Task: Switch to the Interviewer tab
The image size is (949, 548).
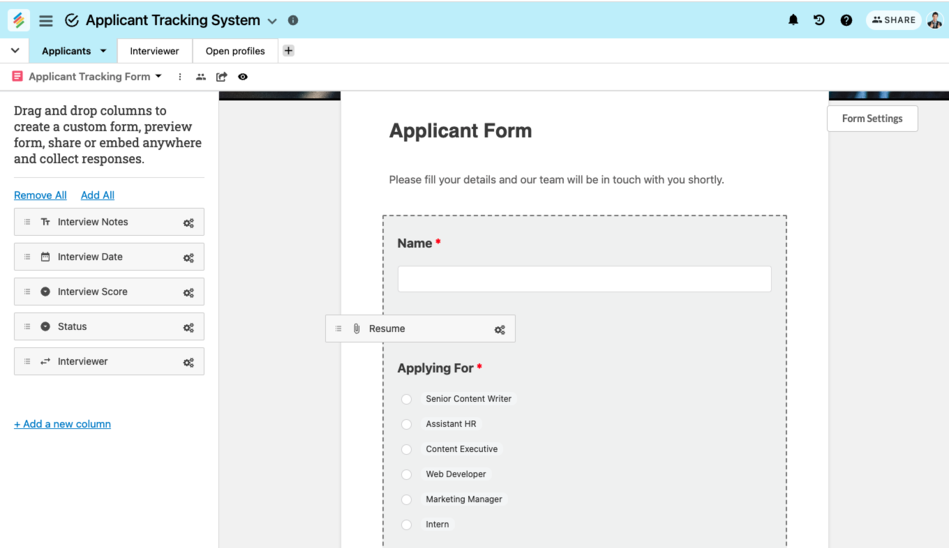Action: click(154, 51)
